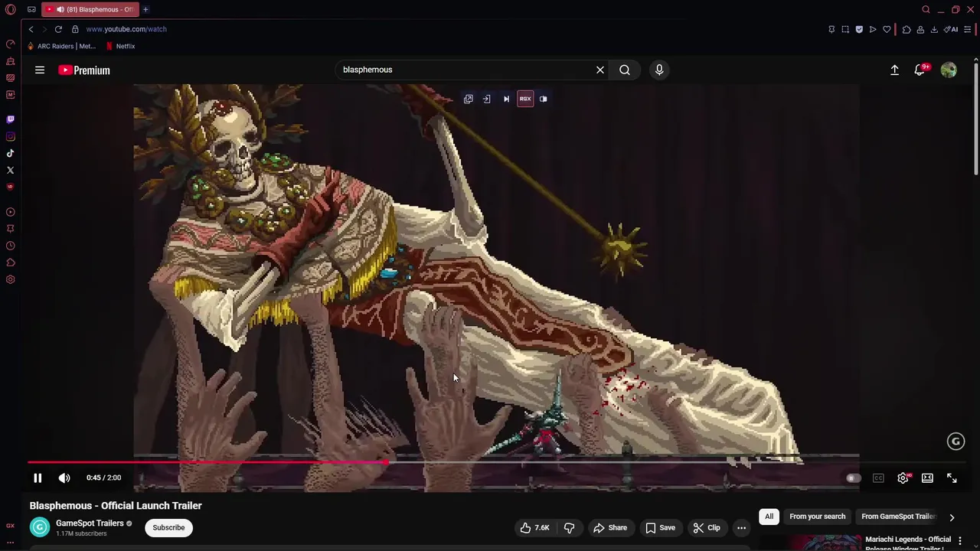Select the All filter chip

click(x=769, y=517)
